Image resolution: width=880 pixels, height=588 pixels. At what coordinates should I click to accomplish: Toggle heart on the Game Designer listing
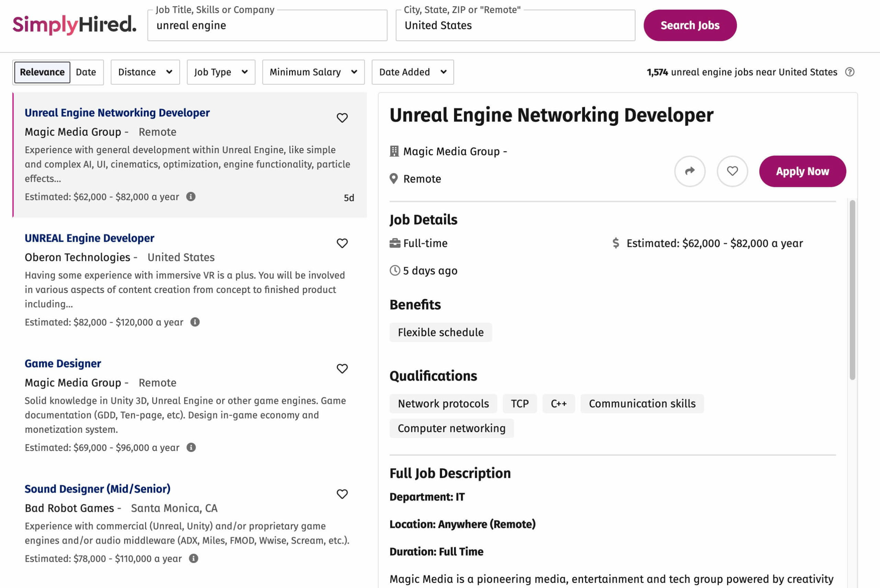pos(342,368)
